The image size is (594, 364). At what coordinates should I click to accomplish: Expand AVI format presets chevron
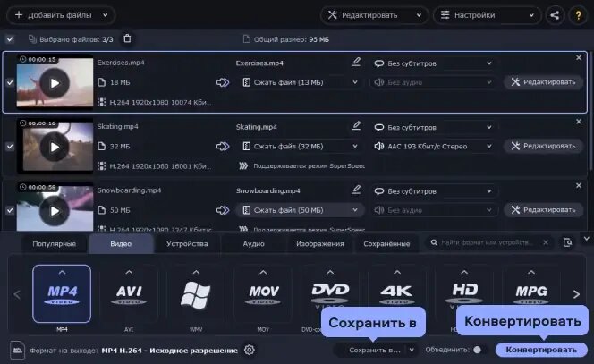(x=129, y=273)
